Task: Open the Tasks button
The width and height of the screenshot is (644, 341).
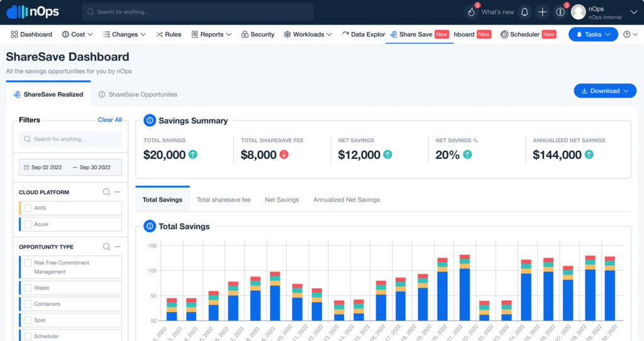Action: (593, 35)
